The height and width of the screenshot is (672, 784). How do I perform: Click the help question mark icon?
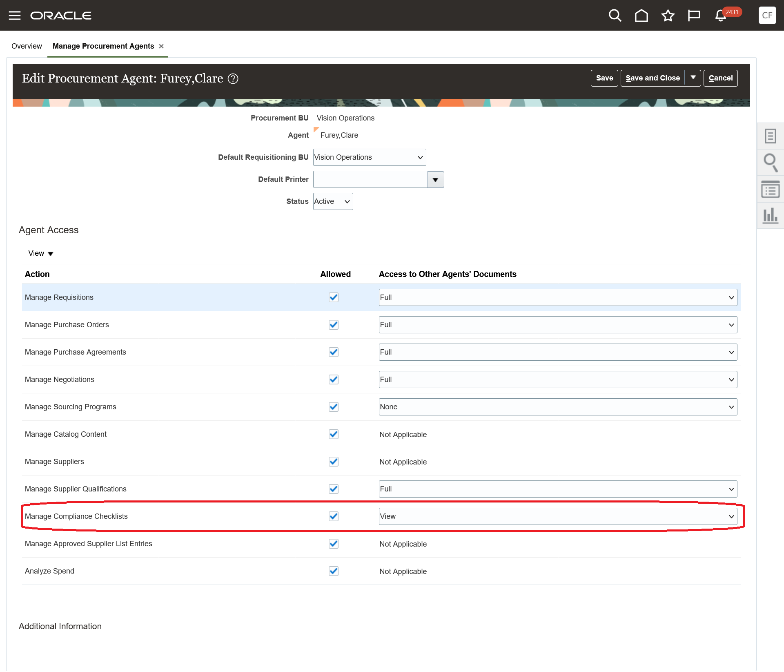click(x=233, y=78)
